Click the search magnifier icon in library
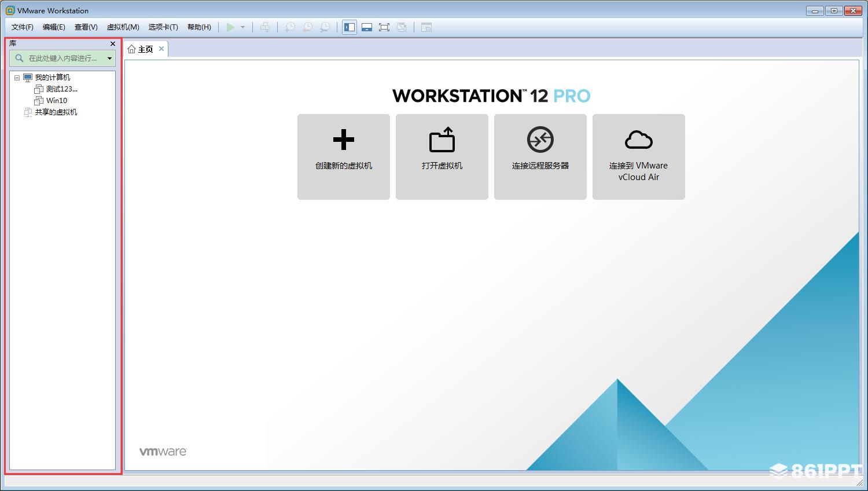 pos(19,58)
